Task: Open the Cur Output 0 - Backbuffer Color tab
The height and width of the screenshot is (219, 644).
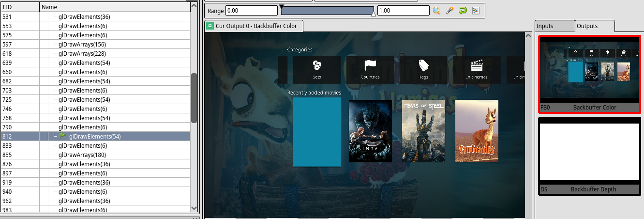Action: pos(254,26)
